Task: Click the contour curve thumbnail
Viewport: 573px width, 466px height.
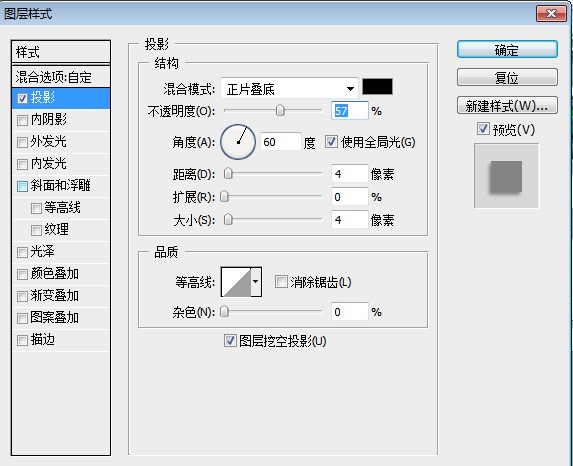Action: pos(236,282)
